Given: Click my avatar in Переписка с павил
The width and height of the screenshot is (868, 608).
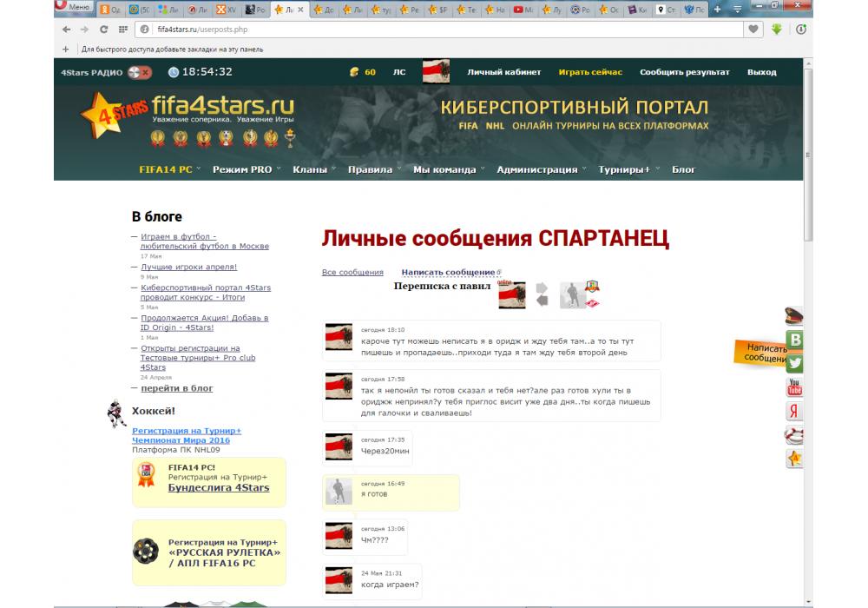Looking at the screenshot, I should coord(512,295).
